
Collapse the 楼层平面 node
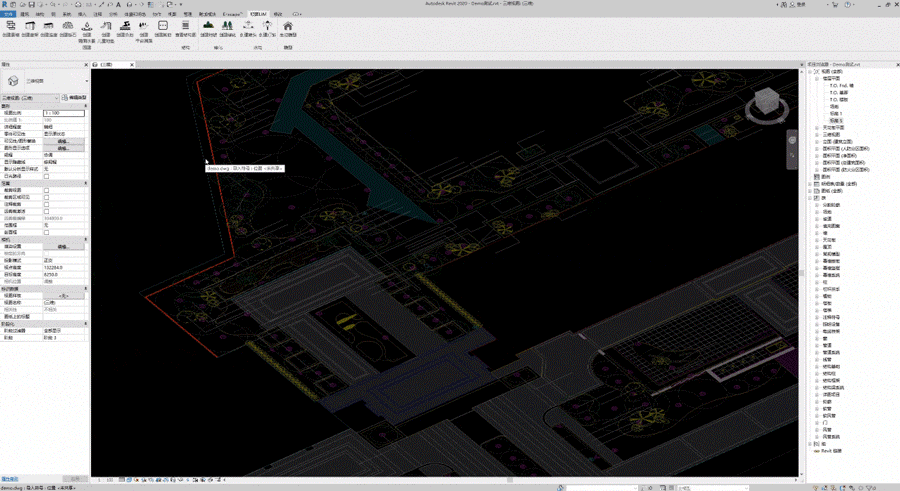[x=817, y=79]
